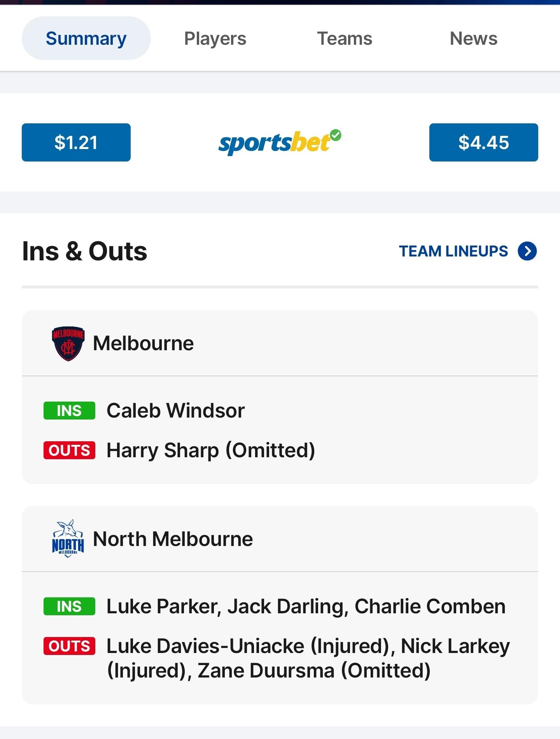Switch to the Players tab
This screenshot has width=560, height=739.
[x=215, y=39]
